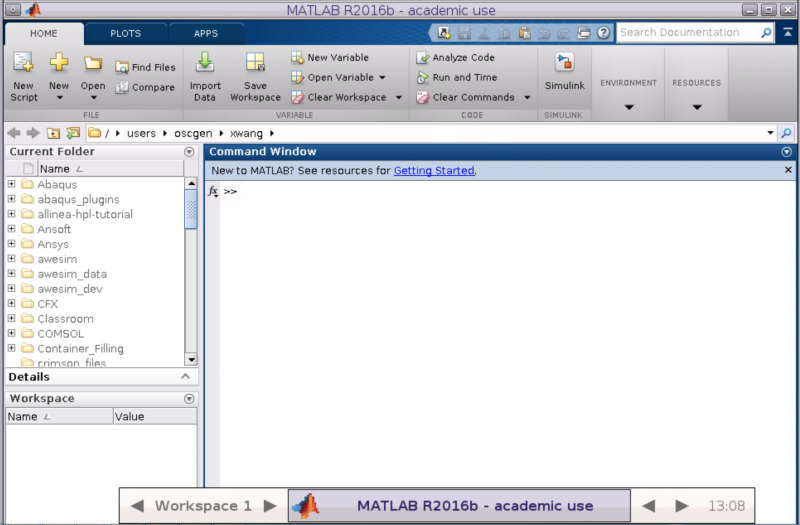
Task: Open the Clear Commands dropdown arrow
Action: point(527,97)
